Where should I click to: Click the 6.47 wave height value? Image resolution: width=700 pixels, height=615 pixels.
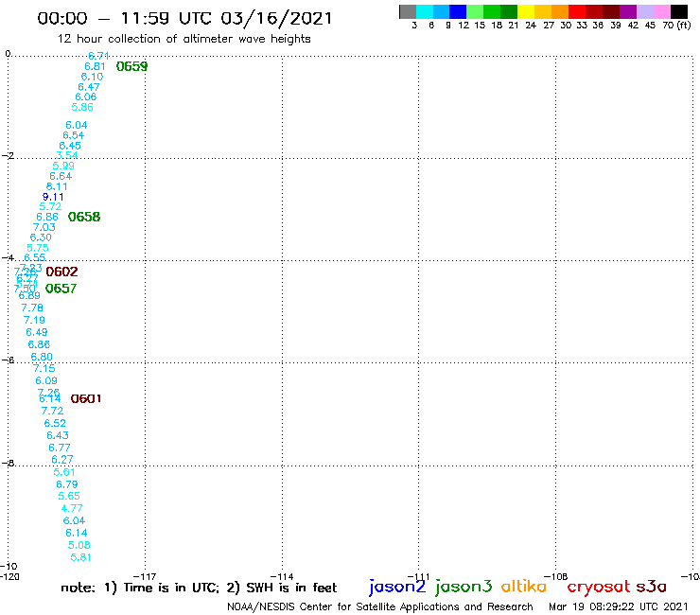click(x=89, y=87)
